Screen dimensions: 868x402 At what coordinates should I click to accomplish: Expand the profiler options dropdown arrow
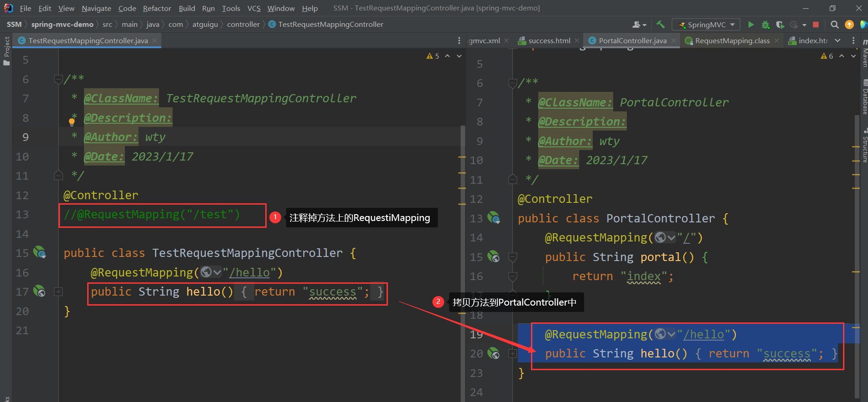[x=804, y=25]
